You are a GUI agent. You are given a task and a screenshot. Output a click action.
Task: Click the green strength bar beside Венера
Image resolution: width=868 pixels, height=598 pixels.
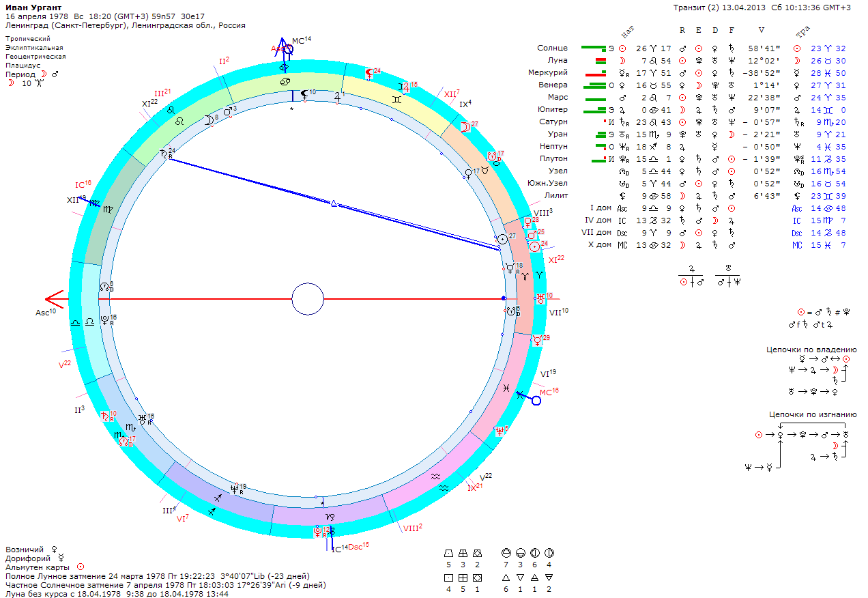click(594, 85)
